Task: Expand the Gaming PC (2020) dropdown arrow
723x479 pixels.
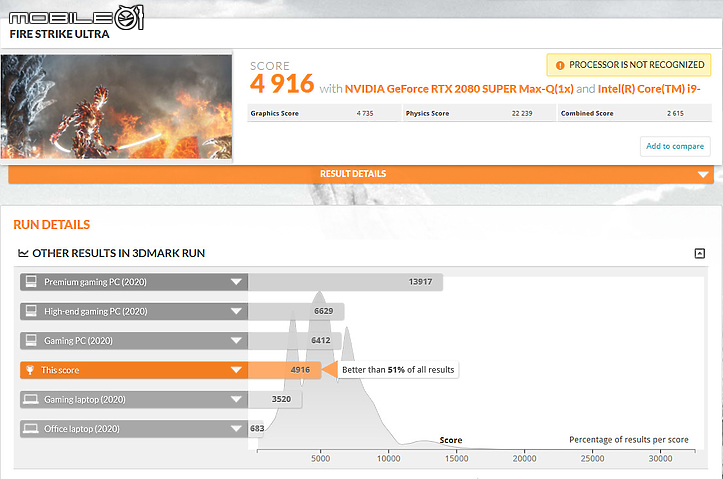Action: coord(236,340)
